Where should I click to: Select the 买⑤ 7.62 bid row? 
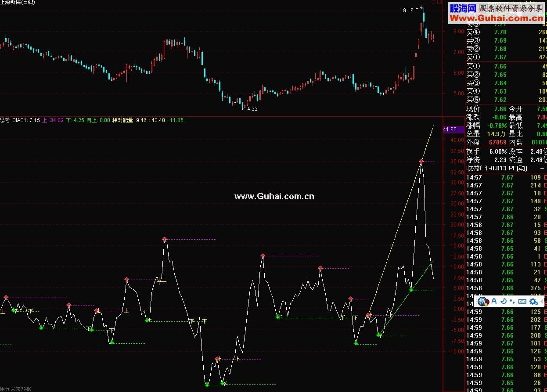tap(506, 100)
